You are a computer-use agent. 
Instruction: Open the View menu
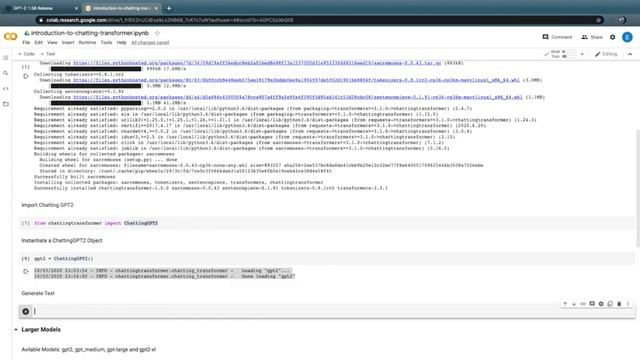(52, 42)
